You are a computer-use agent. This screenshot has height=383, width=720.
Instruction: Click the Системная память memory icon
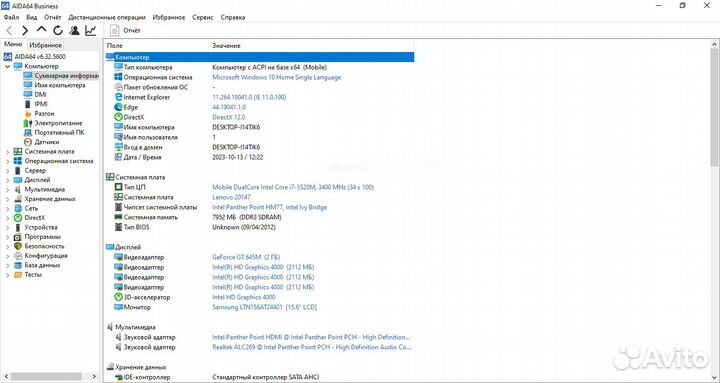[118, 217]
